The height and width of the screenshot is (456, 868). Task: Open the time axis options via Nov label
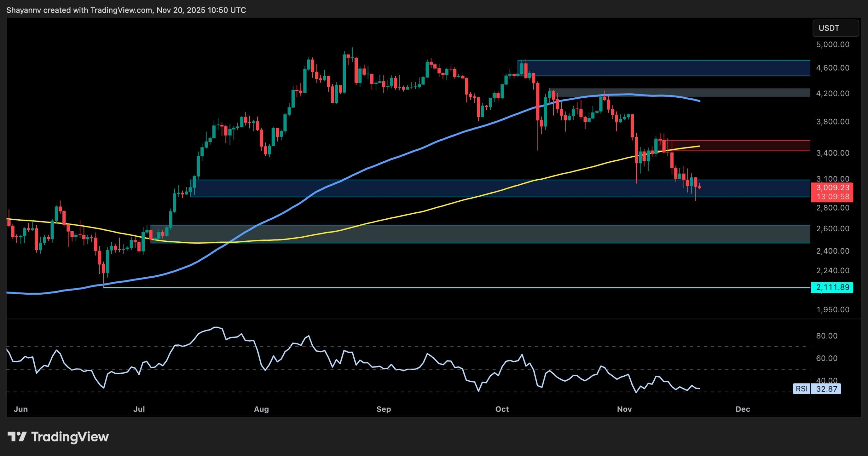pos(625,409)
